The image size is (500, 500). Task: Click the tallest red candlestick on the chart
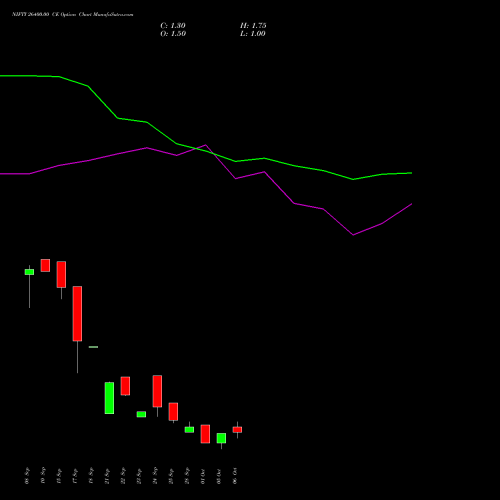tap(77, 313)
